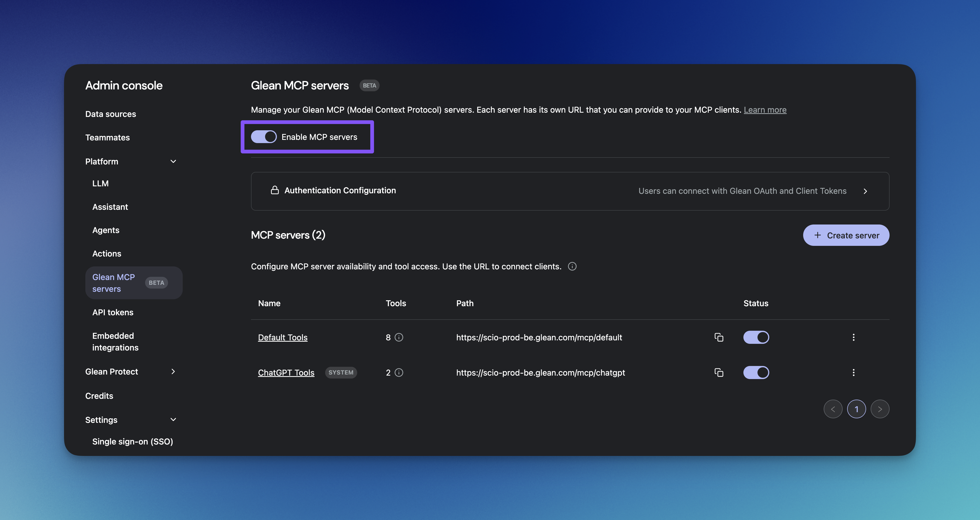Collapse the Platform sidebar section

(173, 161)
